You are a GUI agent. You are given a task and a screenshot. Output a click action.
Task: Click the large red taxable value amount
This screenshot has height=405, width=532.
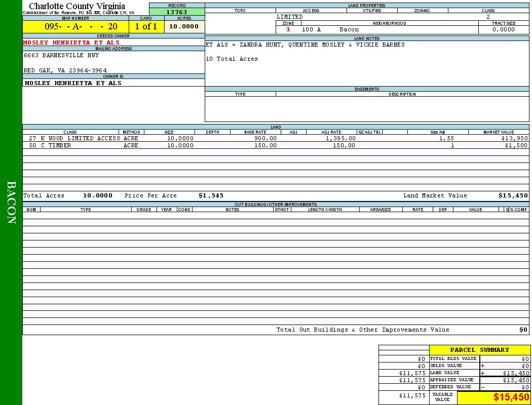(511, 398)
